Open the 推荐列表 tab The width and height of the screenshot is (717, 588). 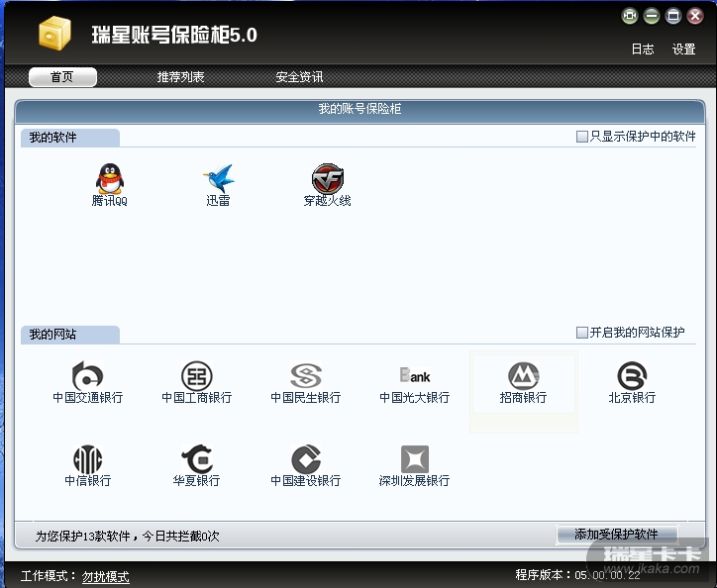point(180,77)
